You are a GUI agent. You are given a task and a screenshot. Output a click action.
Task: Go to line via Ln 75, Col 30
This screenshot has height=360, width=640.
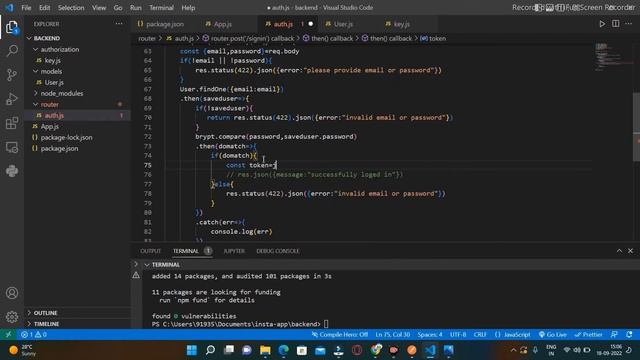click(x=393, y=335)
